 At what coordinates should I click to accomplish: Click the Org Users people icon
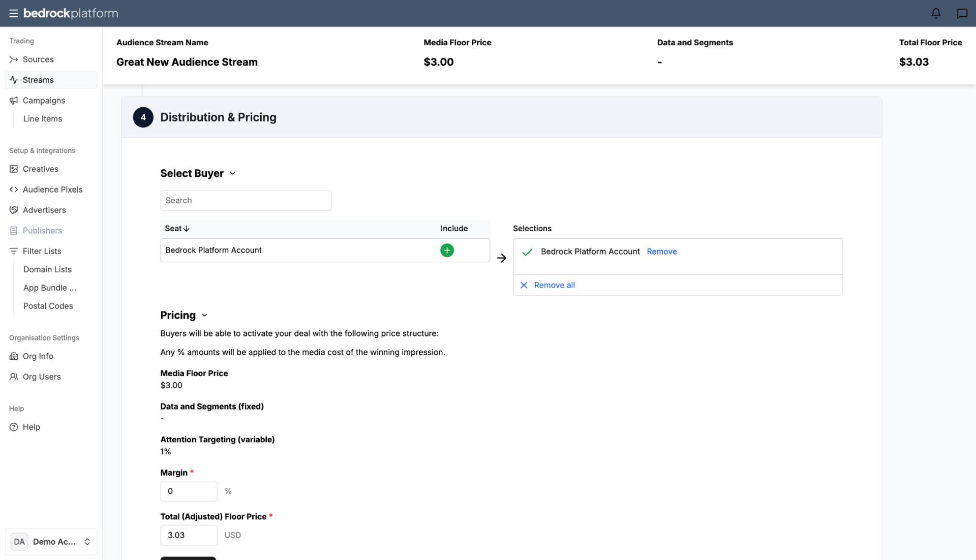[14, 377]
